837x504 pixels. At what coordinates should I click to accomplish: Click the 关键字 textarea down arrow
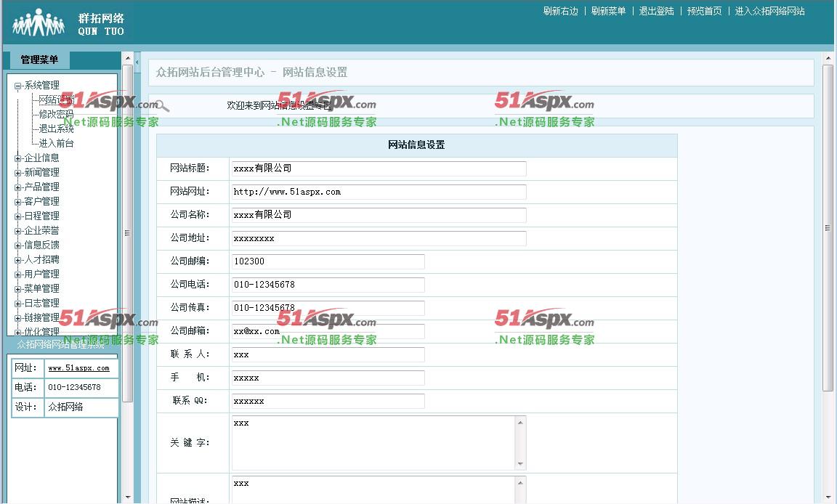pos(520,464)
